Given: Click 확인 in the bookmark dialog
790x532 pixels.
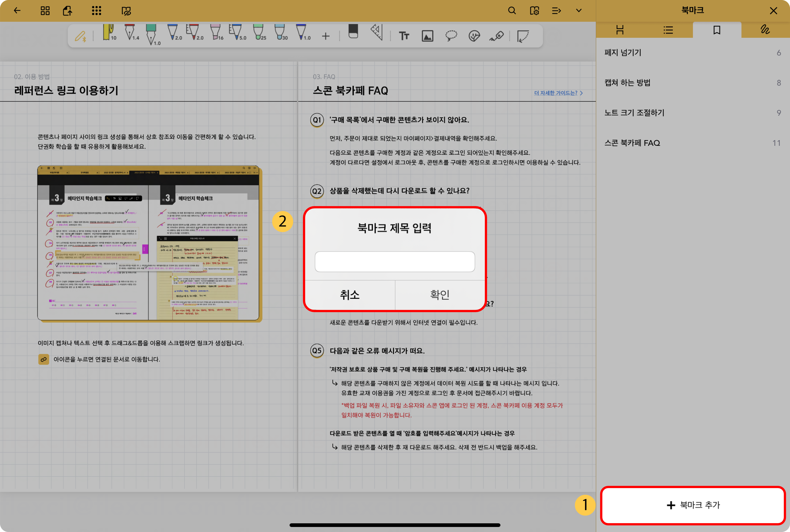Looking at the screenshot, I should (440, 295).
